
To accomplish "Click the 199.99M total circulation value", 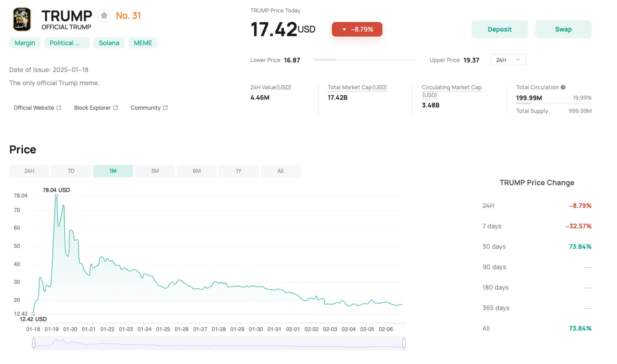I will click(x=529, y=98).
